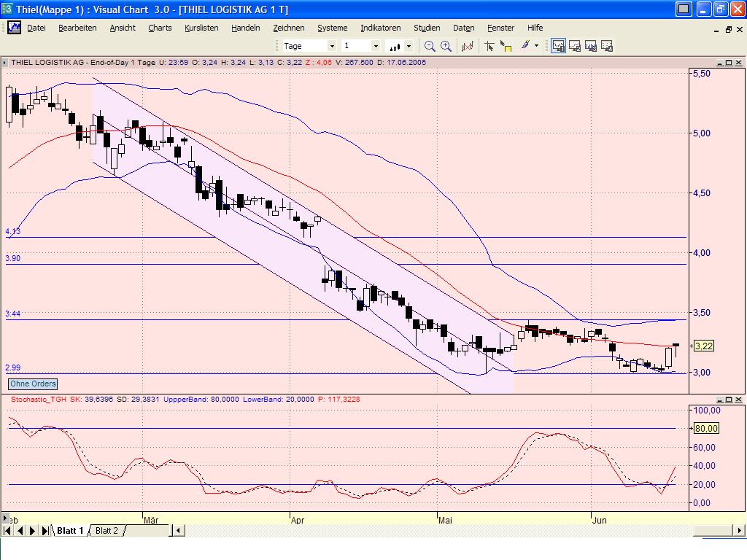The image size is (747, 560).
Task: Click horizontal scrollbar right arrow
Action: [740, 531]
